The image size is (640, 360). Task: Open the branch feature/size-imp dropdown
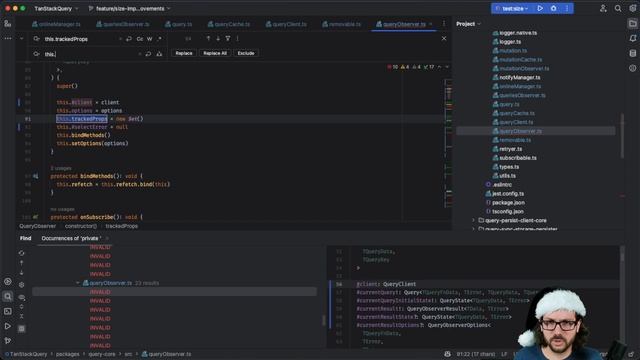click(129, 9)
